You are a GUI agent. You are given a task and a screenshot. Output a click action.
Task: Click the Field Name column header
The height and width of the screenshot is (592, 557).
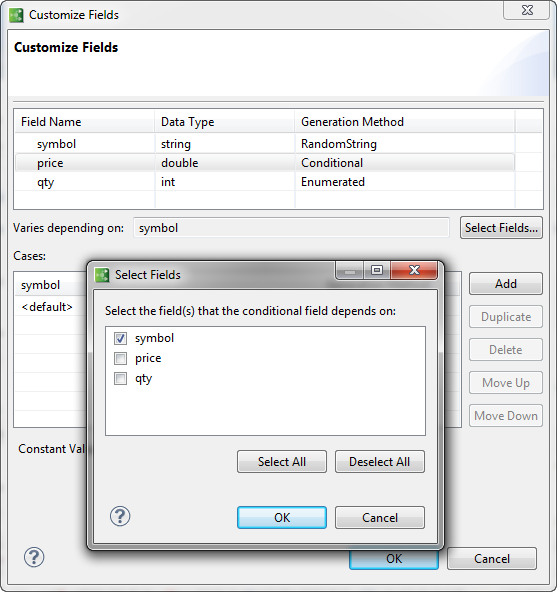coord(85,122)
